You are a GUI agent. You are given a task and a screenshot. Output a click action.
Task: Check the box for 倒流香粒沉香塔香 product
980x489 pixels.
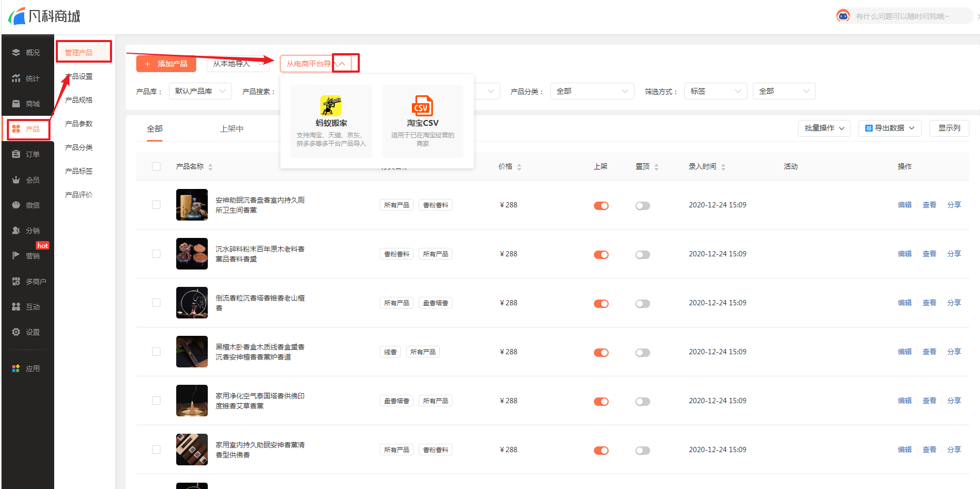point(156,303)
